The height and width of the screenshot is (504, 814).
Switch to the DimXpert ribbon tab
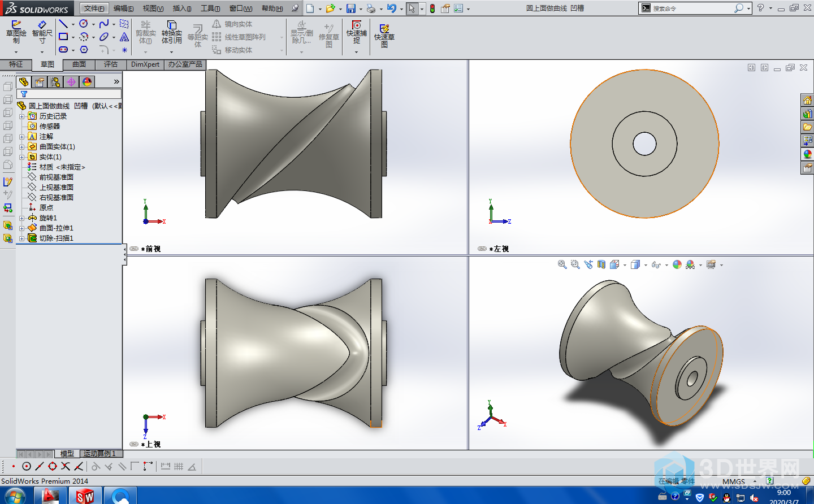[145, 64]
